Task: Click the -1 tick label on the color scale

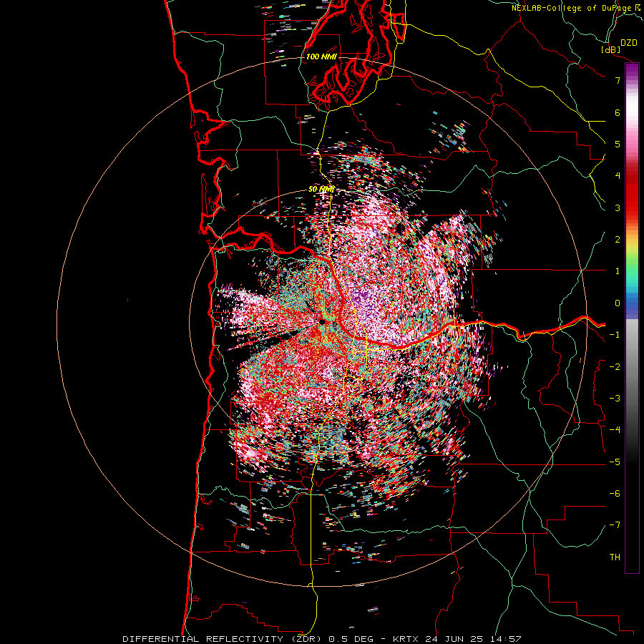Action: 615,335
